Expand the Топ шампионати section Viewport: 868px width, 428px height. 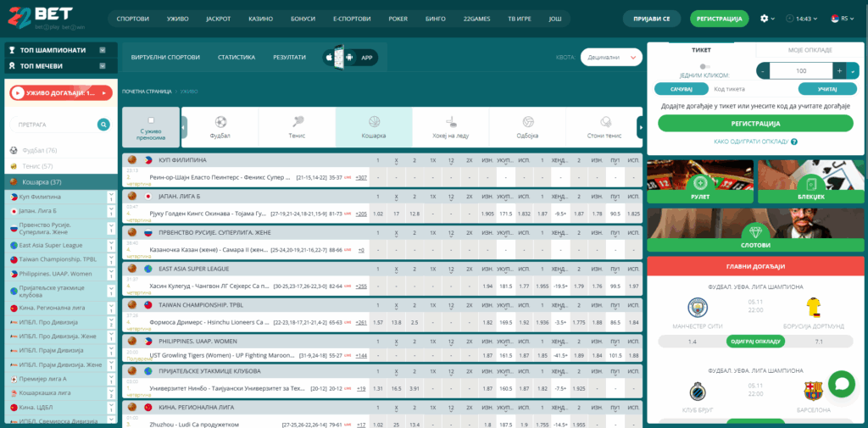click(x=103, y=50)
